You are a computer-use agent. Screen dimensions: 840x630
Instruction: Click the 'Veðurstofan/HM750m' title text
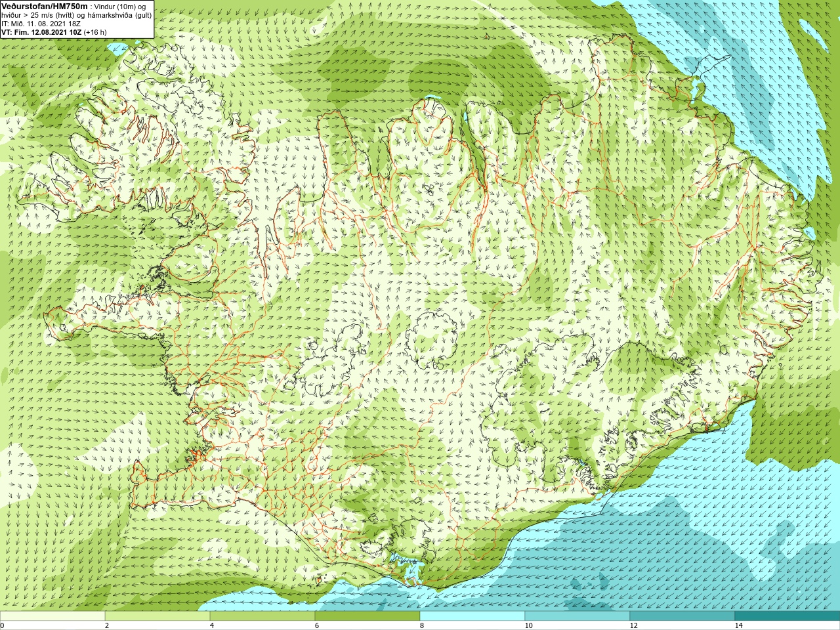[x=45, y=7]
